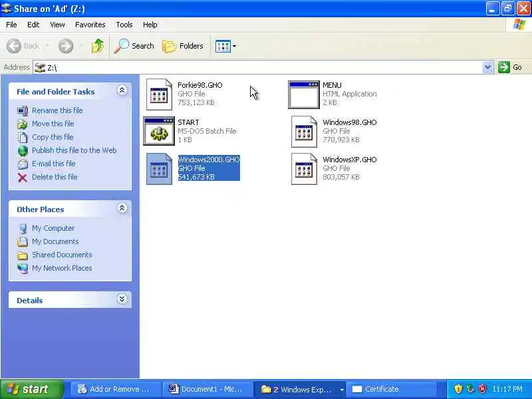
Task: Click the WindowsXP.GHO file name text
Action: point(350,160)
